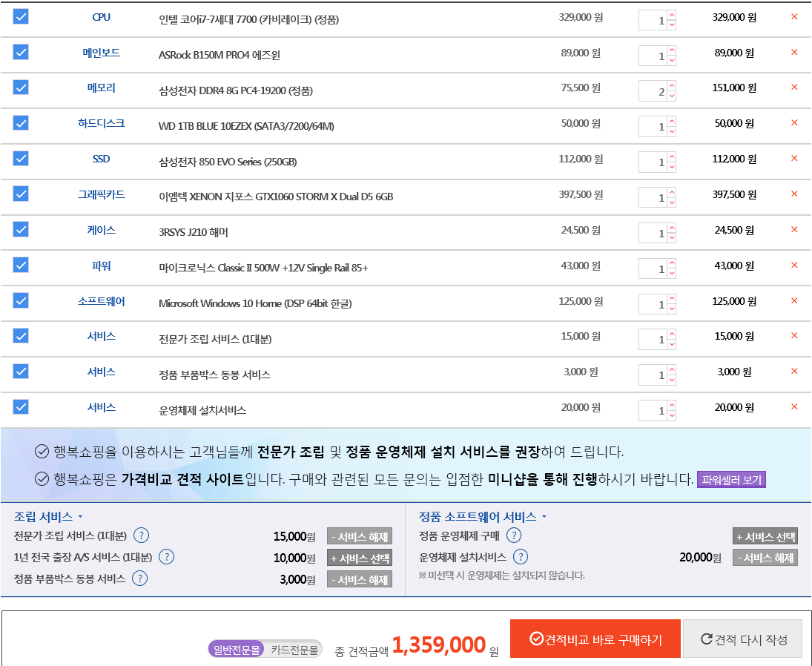
Task: Remove the Windows 10 Home software row
Action: [794, 300]
